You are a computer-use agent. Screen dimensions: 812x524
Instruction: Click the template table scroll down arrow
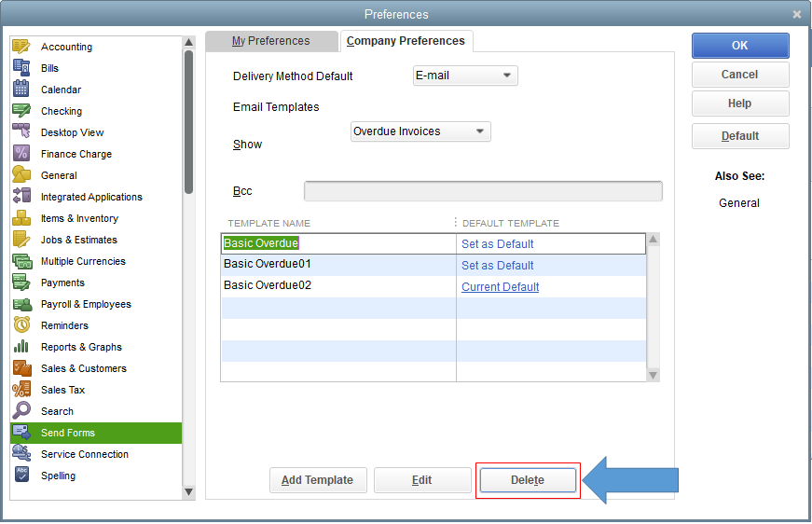tap(653, 376)
